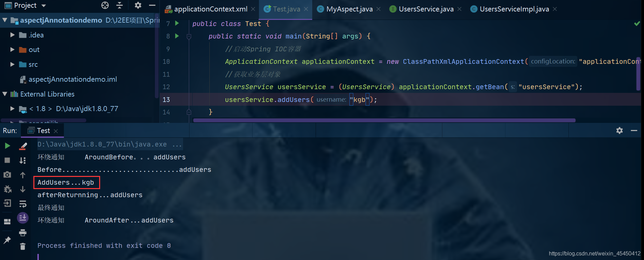Click the "kgb" string argument
The image size is (644, 260).
point(359,100)
